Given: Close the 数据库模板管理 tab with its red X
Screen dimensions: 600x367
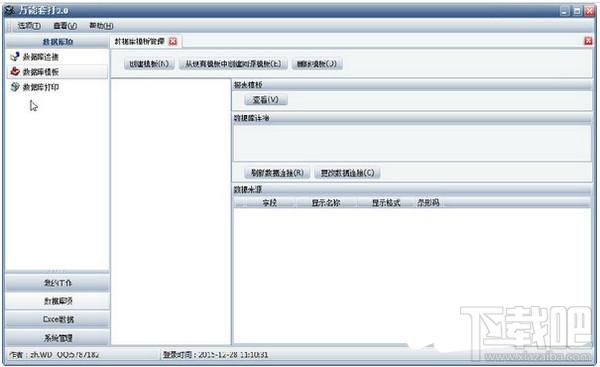Looking at the screenshot, I should (x=173, y=41).
